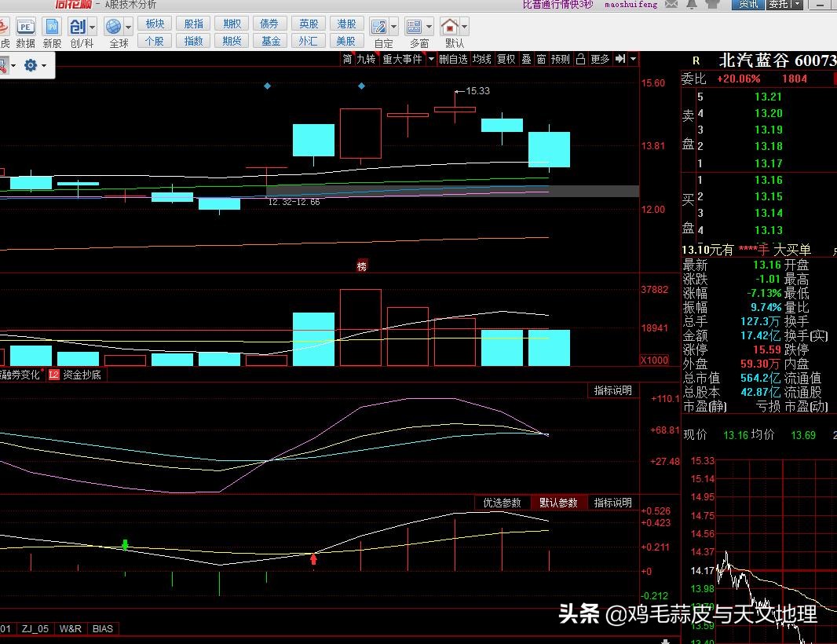
Task: Click the 港股 market button
Action: [x=345, y=24]
